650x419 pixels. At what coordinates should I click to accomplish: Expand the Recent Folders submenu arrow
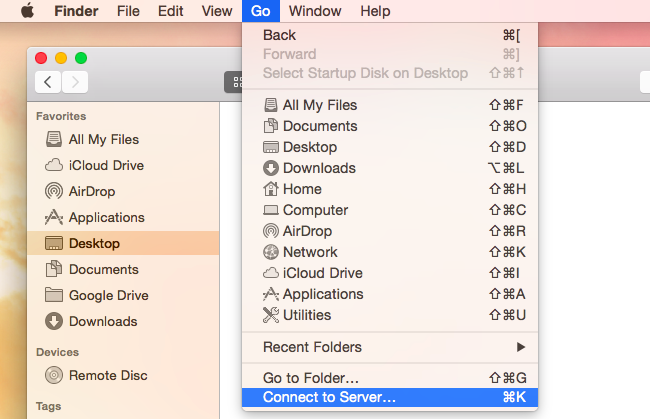521,347
